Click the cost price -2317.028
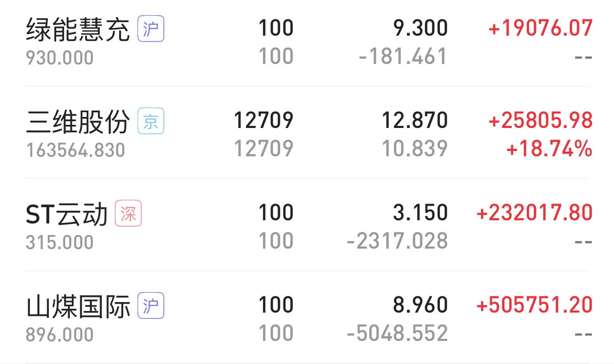Viewport: 614px width, 364px height. pos(397,241)
